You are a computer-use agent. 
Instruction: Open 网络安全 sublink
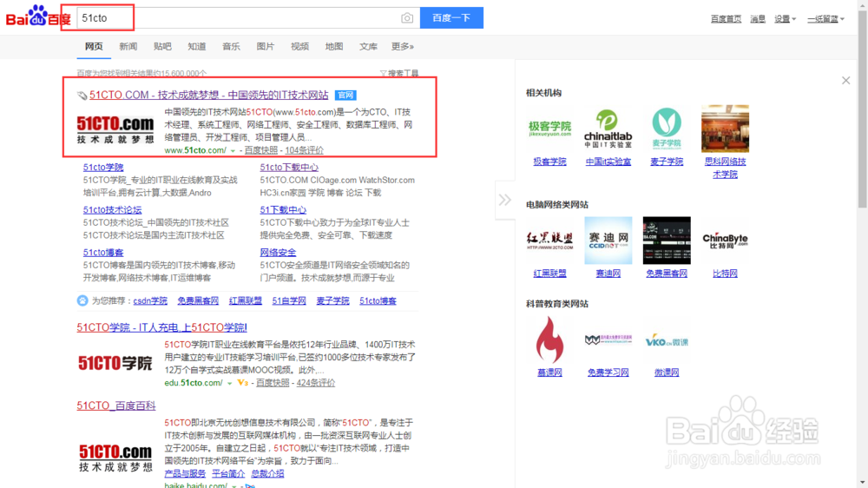pos(278,252)
